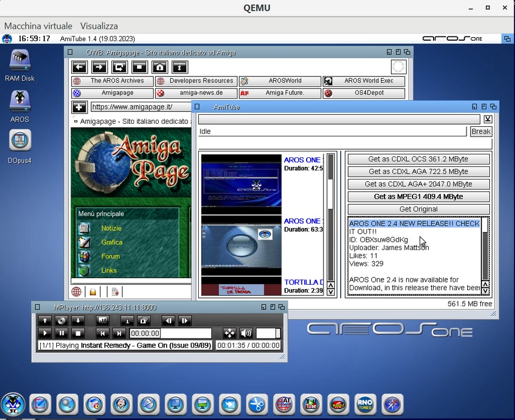Viewport: 515px width, 420px height.
Task: Open the Visualizza menu
Action: point(99,26)
